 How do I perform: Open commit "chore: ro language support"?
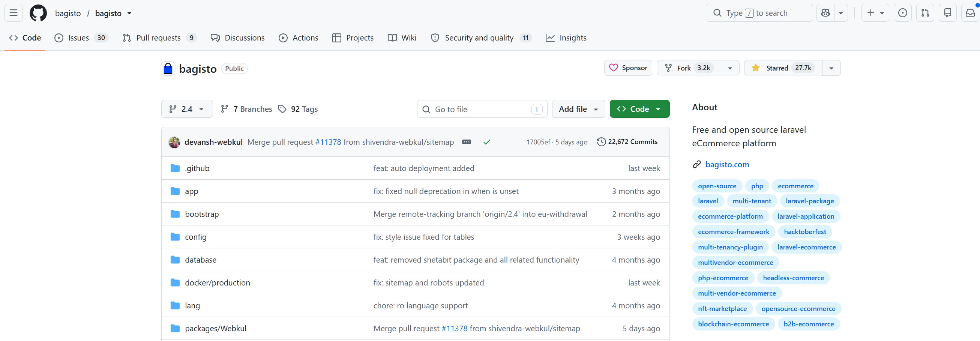tap(420, 305)
